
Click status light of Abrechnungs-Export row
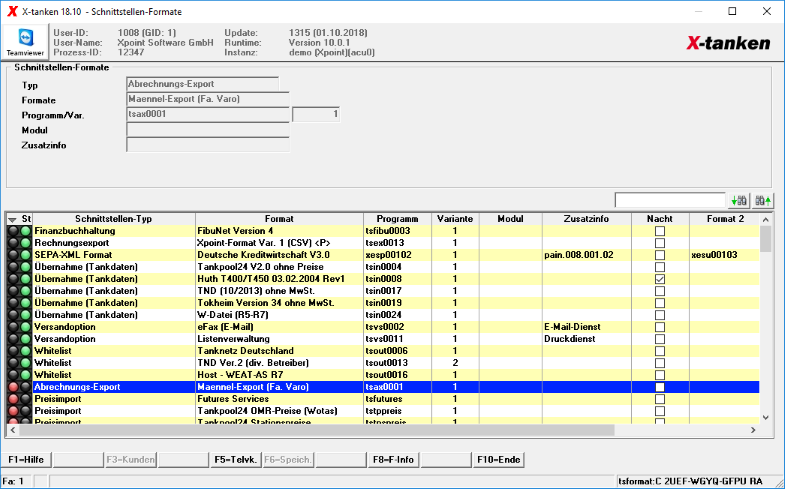(14, 387)
